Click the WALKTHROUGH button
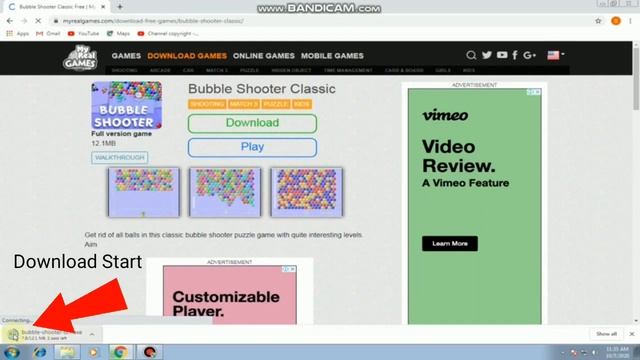The width and height of the screenshot is (640, 360). pyautogui.click(x=120, y=158)
